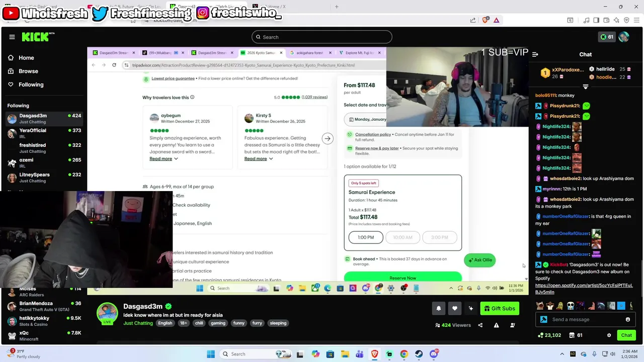The width and height of the screenshot is (644, 362).
Task: Select hstikkytokky channel in the sidebar
Action: pos(44,321)
